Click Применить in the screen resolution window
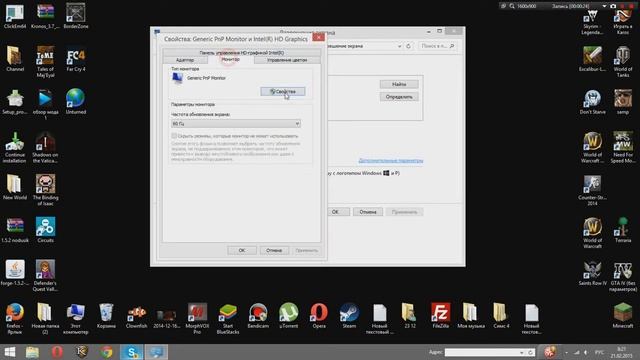640x360 pixels. (x=404, y=212)
